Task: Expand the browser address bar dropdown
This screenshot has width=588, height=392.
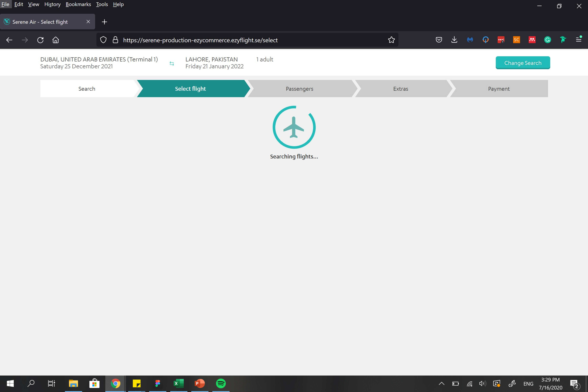Action: [200, 40]
